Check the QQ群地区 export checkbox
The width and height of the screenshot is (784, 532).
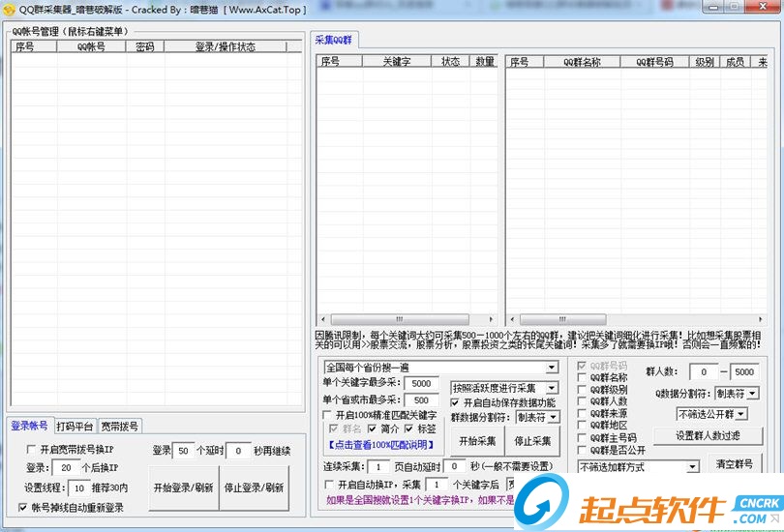coord(582,425)
